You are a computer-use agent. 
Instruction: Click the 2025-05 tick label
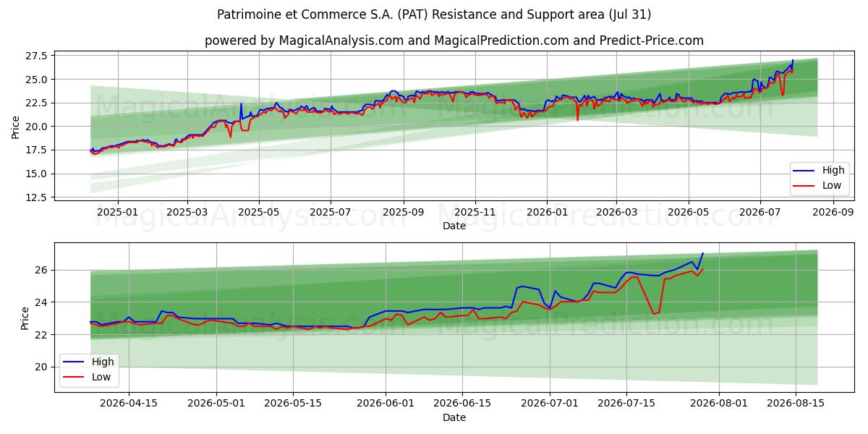259,213
